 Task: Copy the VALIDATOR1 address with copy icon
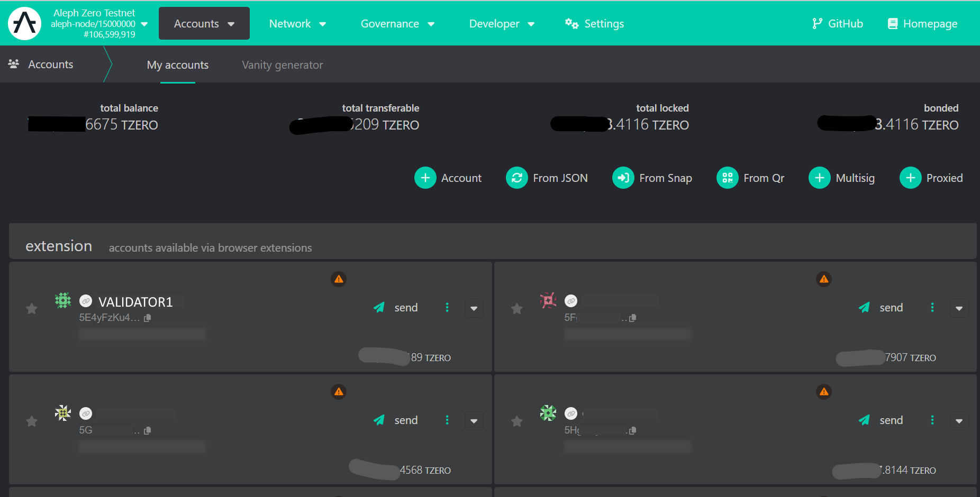(x=148, y=318)
